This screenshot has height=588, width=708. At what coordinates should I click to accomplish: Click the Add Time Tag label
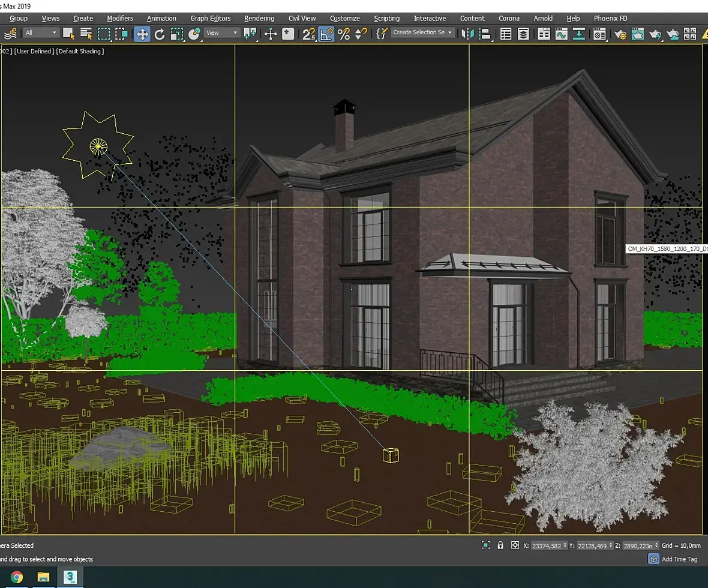pos(679,559)
